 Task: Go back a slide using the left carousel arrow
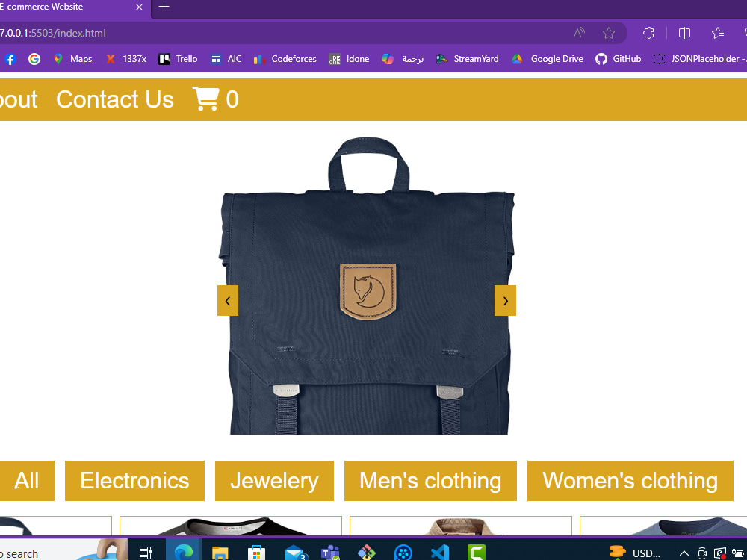[228, 300]
